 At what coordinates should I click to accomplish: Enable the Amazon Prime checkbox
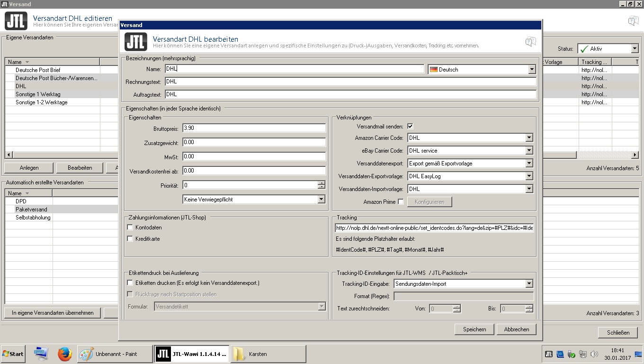coord(401,202)
